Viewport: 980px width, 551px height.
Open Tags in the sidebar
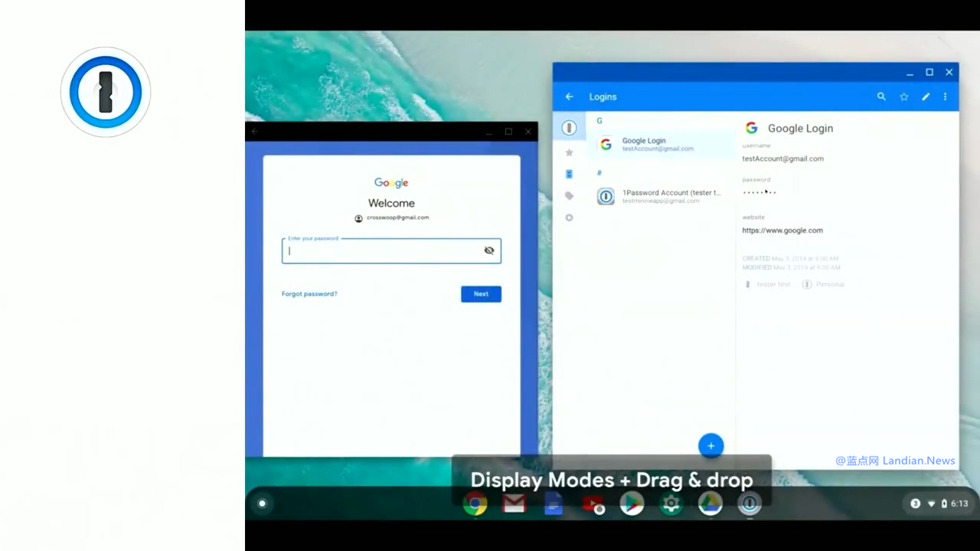[x=569, y=196]
